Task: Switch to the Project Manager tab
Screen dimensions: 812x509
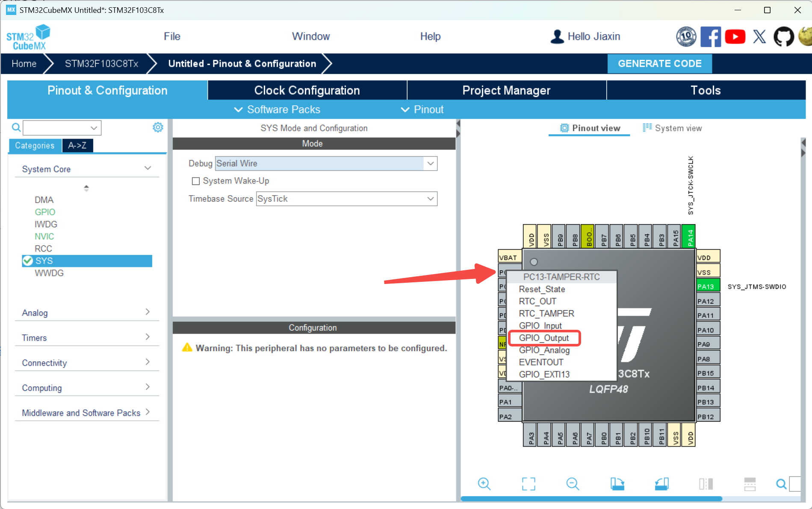Action: (506, 90)
